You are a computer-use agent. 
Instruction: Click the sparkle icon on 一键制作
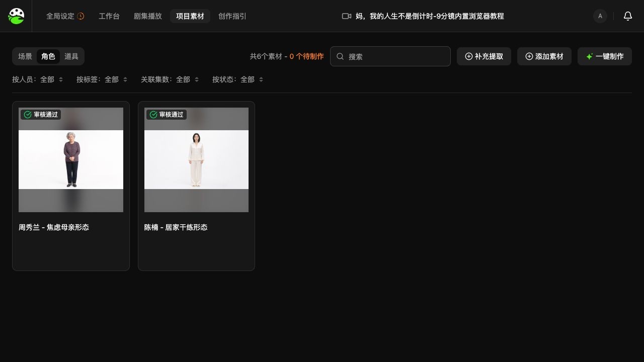590,56
